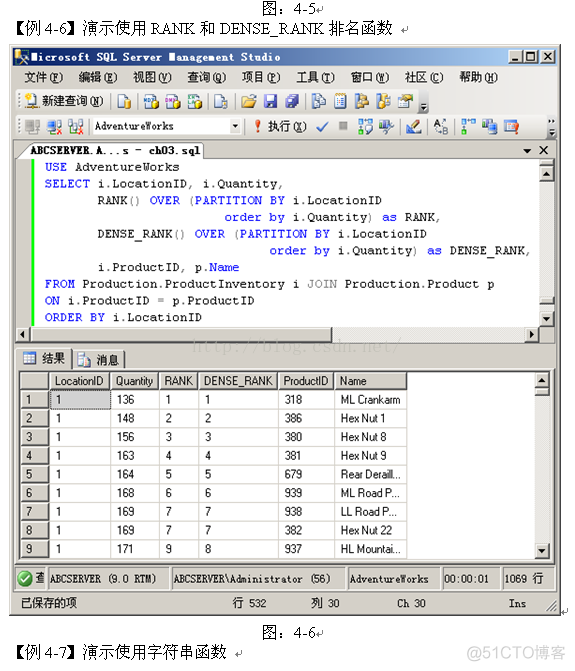Click Analyze Query in Tuning Advisor icon
The height and width of the screenshot is (671, 575).
pos(387,127)
